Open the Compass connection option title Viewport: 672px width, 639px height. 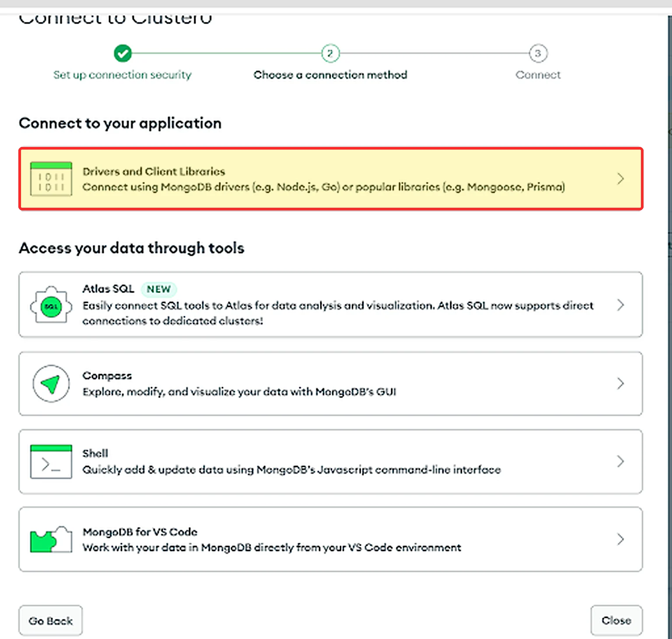point(107,376)
